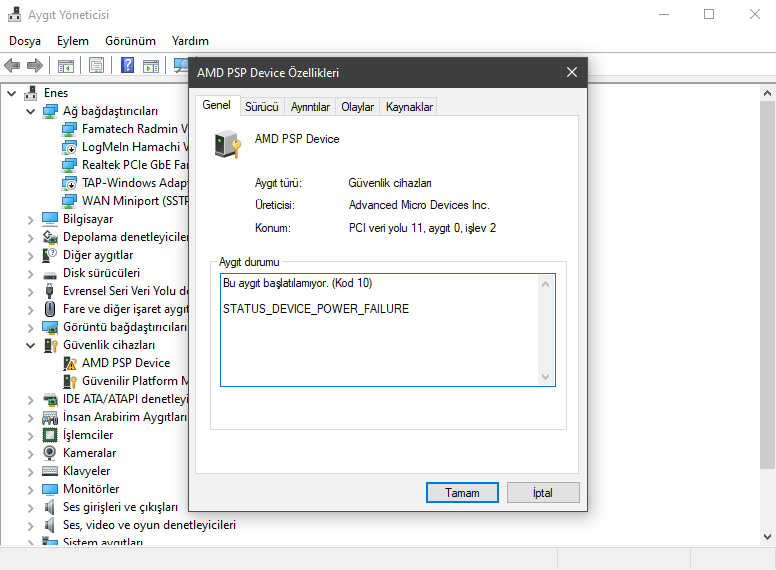Screen dimensions: 776x570
Task: Collapse the Enes root node
Action: click(x=12, y=93)
